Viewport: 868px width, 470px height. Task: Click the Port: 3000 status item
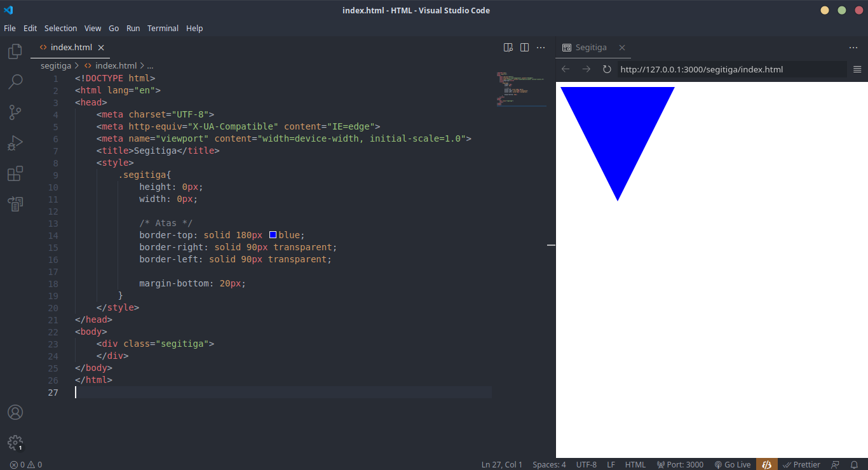coord(680,465)
